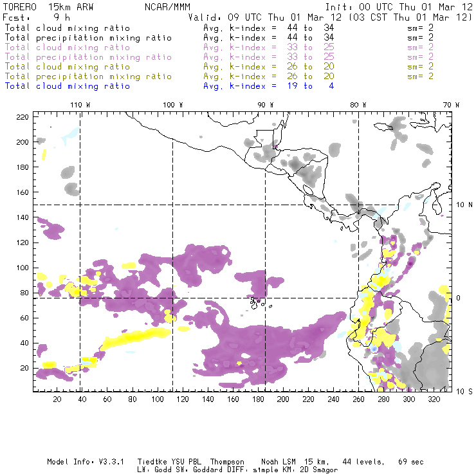Screen dimensions: 476x476
Task: Click the '(03 CST Thu 01 Mar 12)' text
Action: (411, 17)
